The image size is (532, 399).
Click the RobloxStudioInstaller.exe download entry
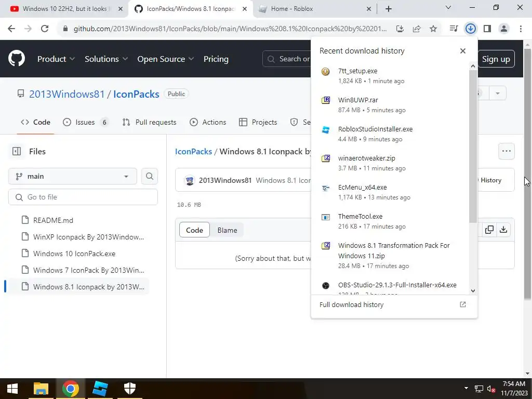coord(390,134)
